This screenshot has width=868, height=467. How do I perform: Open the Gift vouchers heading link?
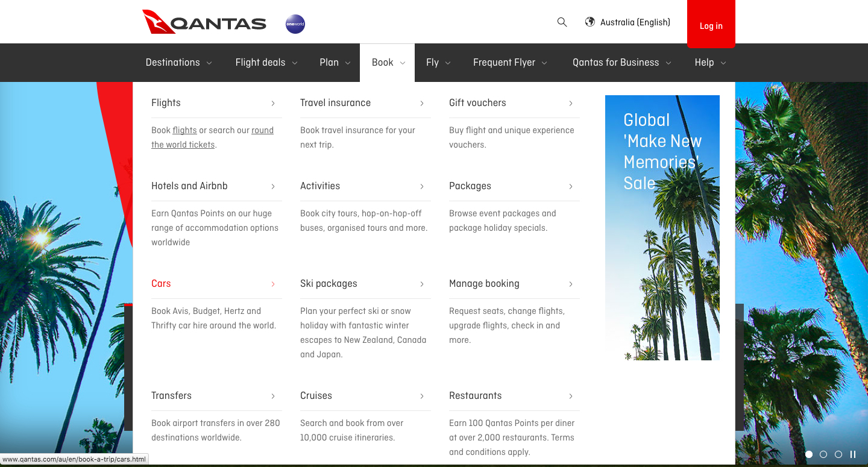pyautogui.click(x=477, y=103)
